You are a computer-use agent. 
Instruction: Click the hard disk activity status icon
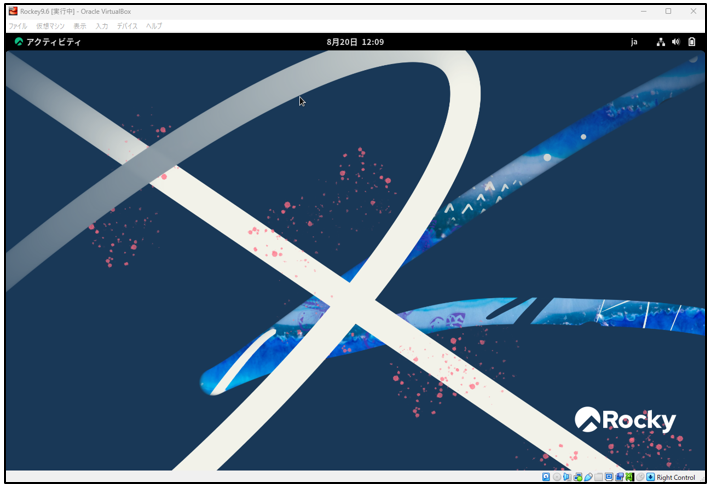546,477
